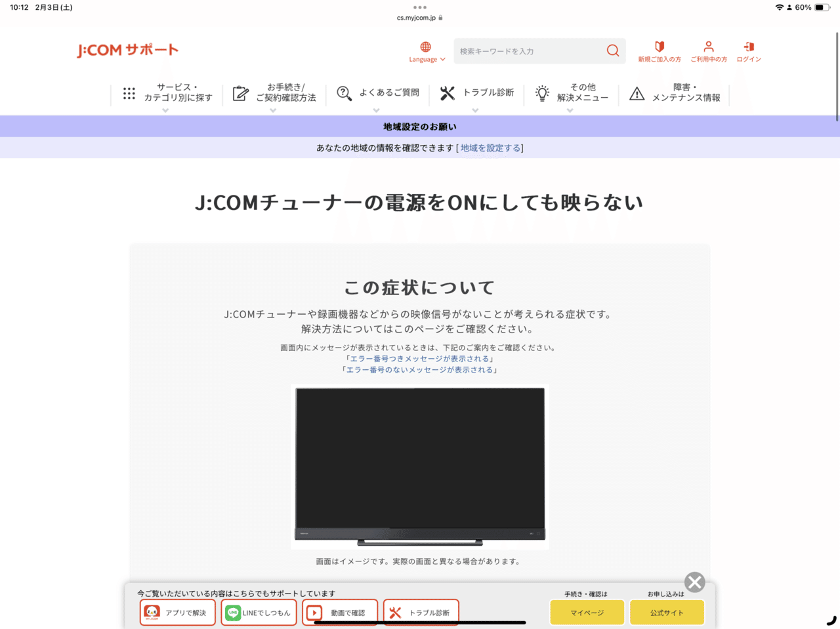Click the 10:12 clock in status bar
Image resolution: width=840 pixels, height=629 pixels.
pyautogui.click(x=19, y=7)
